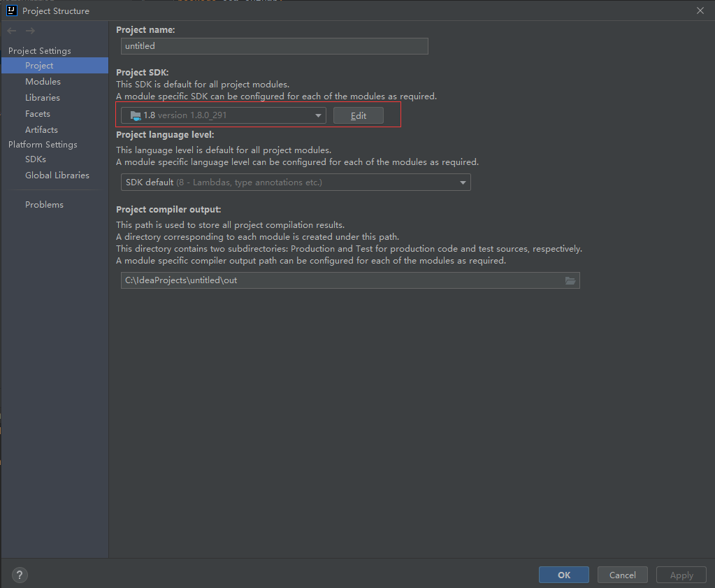Click the Apply button
Screen dimensions: 715x588
(681, 575)
